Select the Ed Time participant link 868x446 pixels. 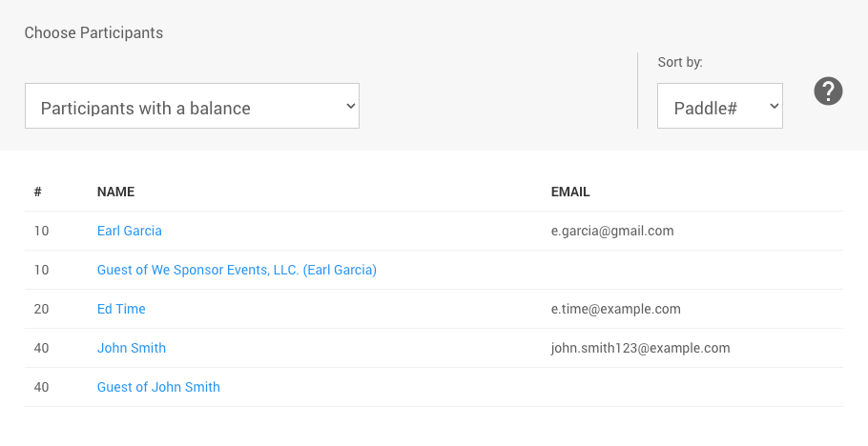tap(121, 309)
